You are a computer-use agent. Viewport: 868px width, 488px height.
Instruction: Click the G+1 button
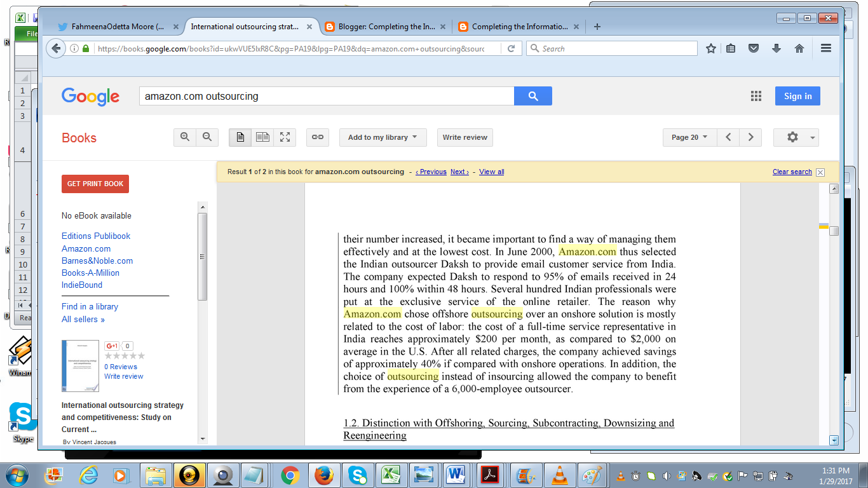112,346
